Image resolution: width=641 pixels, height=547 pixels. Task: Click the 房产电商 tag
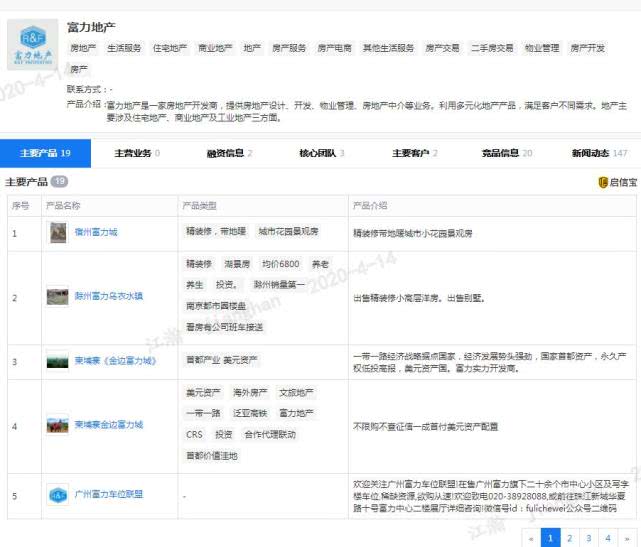click(x=334, y=48)
